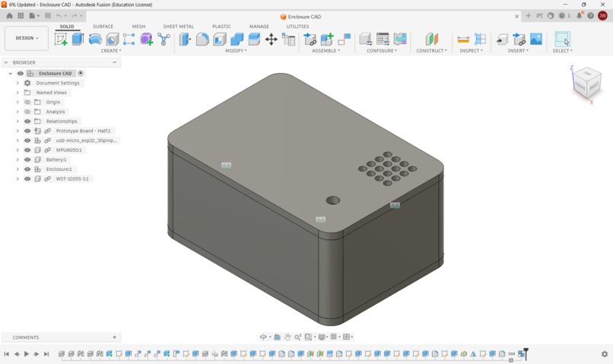Hide the Enclosure:1 component
The width and height of the screenshot is (613, 364).
pyautogui.click(x=27, y=169)
